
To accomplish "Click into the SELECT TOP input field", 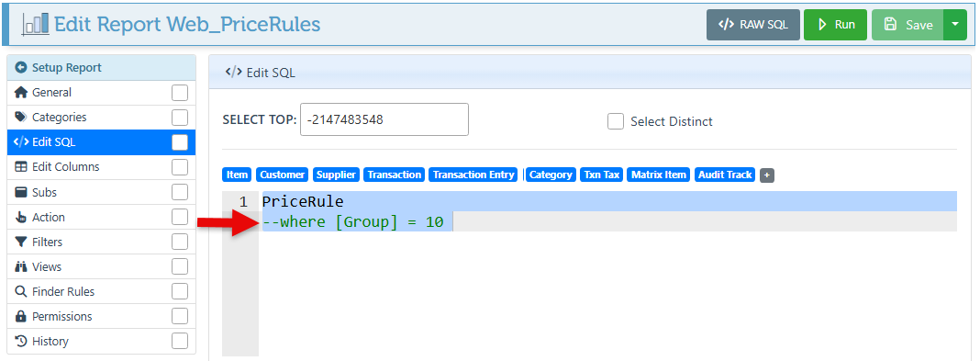I will pos(384,119).
